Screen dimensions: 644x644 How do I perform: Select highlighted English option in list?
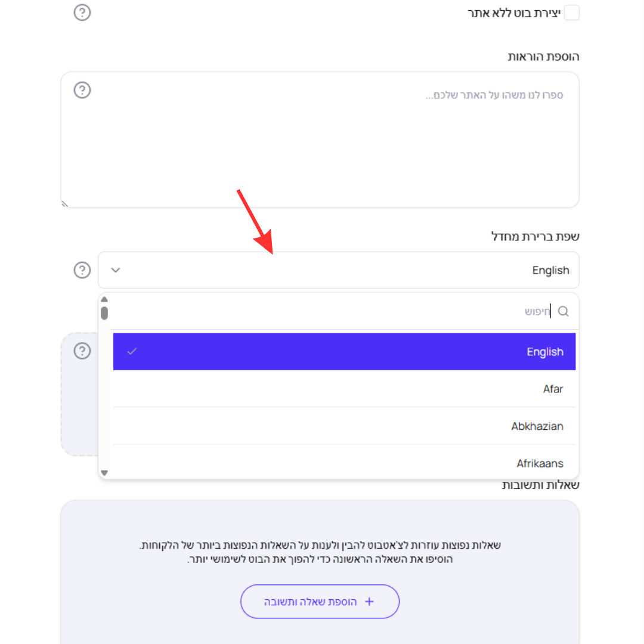344,352
